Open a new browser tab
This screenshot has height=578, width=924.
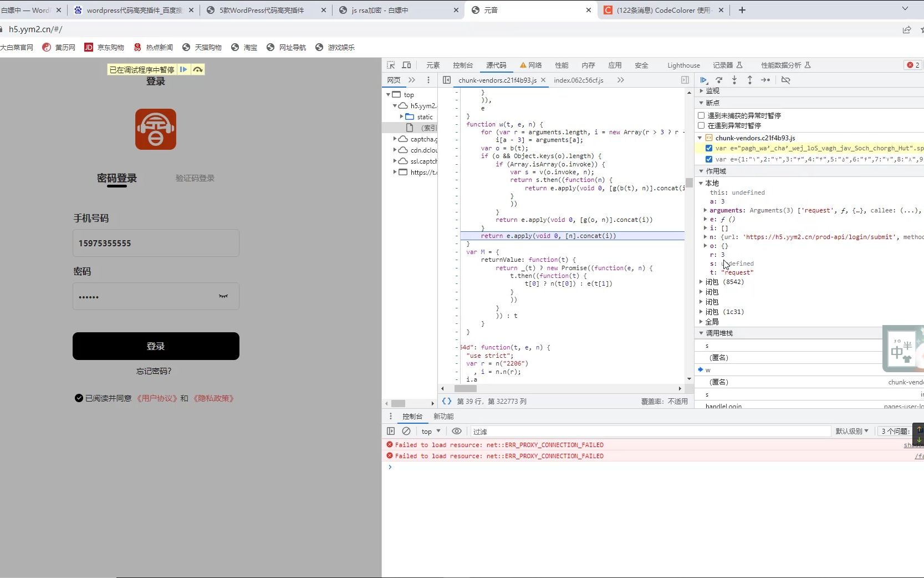pos(742,10)
